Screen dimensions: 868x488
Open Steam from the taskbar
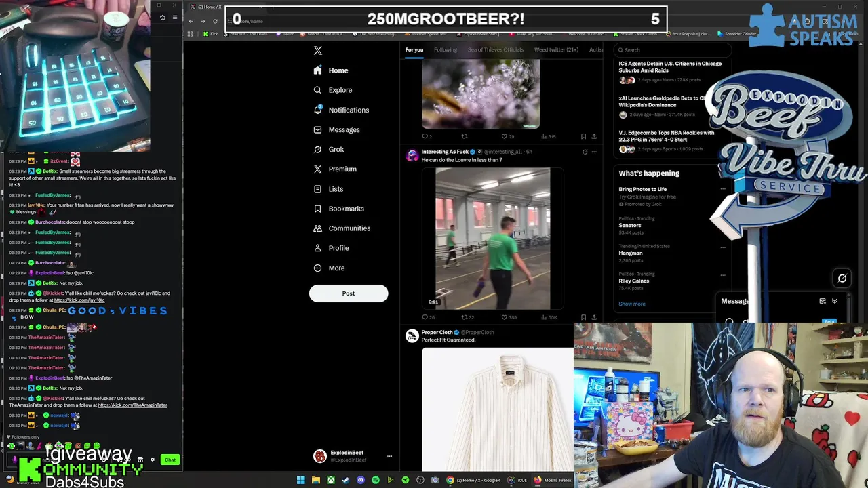(346, 480)
